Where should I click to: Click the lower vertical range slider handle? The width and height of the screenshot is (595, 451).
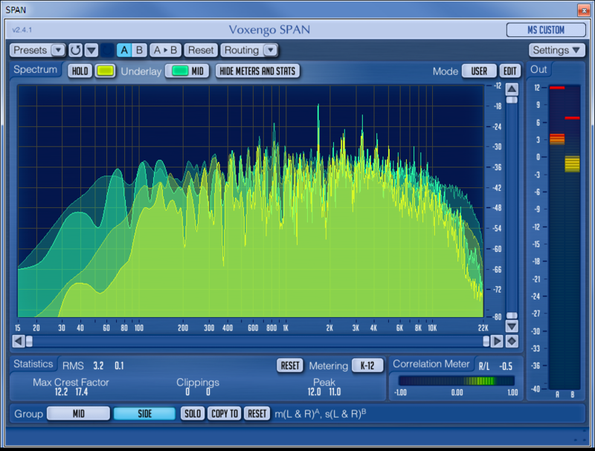(x=512, y=316)
